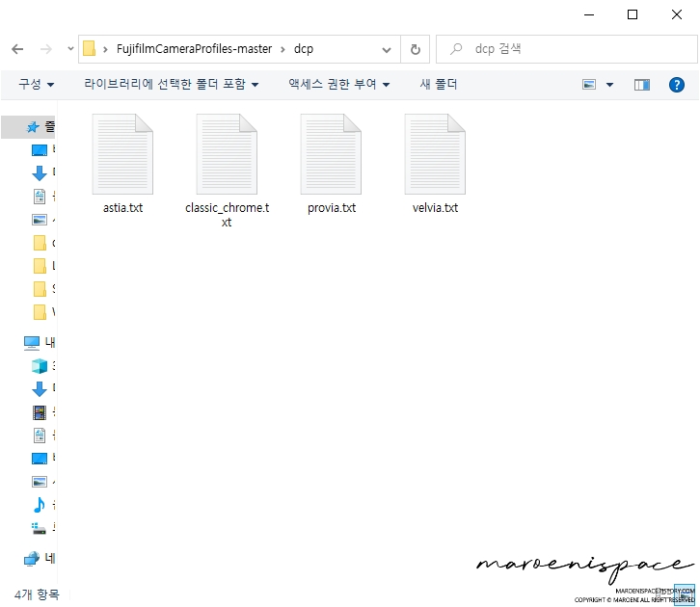This screenshot has height=607, width=700.
Task: Open Documents under Quick access in sidebar
Action: click(40, 197)
